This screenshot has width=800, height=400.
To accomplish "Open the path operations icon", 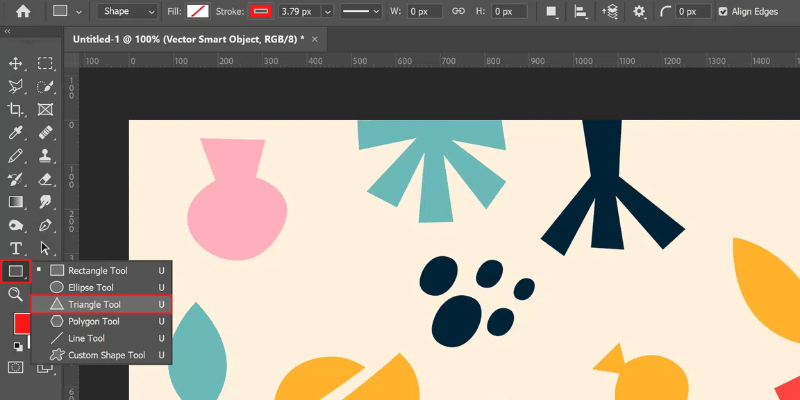I will click(x=553, y=12).
